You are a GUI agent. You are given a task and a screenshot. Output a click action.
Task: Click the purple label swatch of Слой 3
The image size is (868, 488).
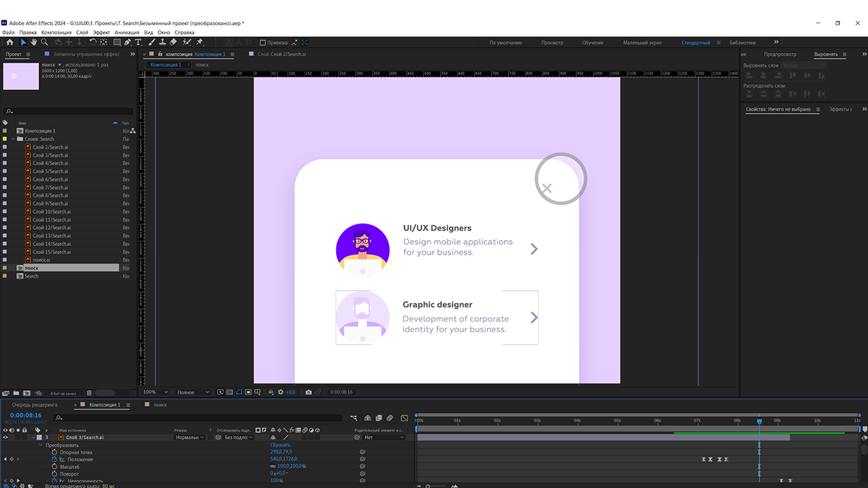(38, 437)
